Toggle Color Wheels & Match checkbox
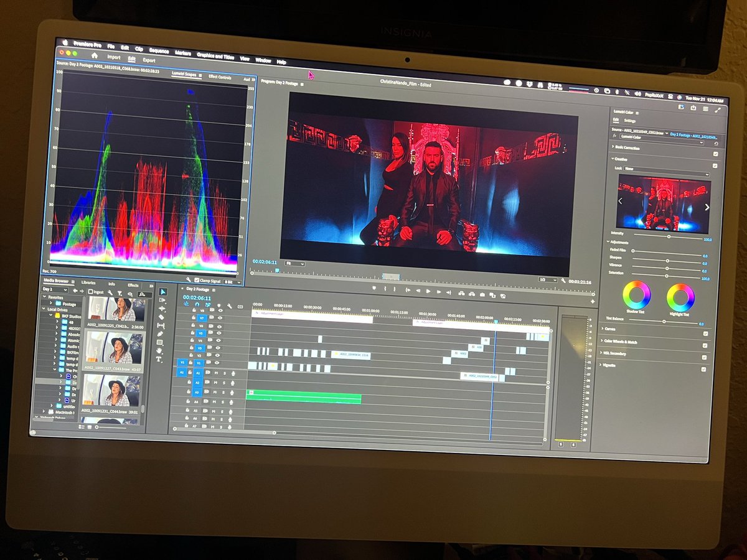The width and height of the screenshot is (747, 560). [x=705, y=345]
